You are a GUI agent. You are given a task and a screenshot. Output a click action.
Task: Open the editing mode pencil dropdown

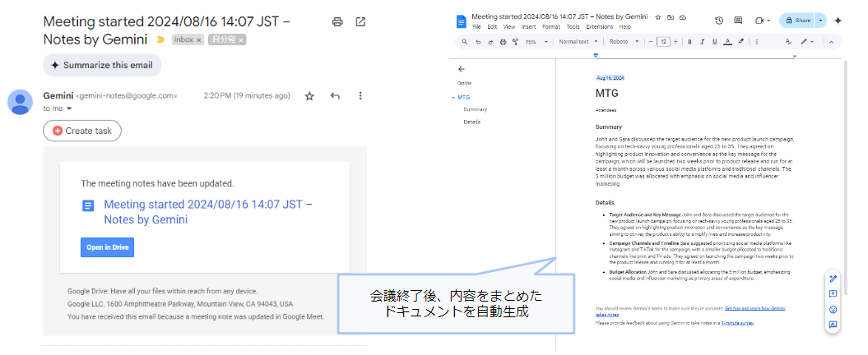[807, 41]
